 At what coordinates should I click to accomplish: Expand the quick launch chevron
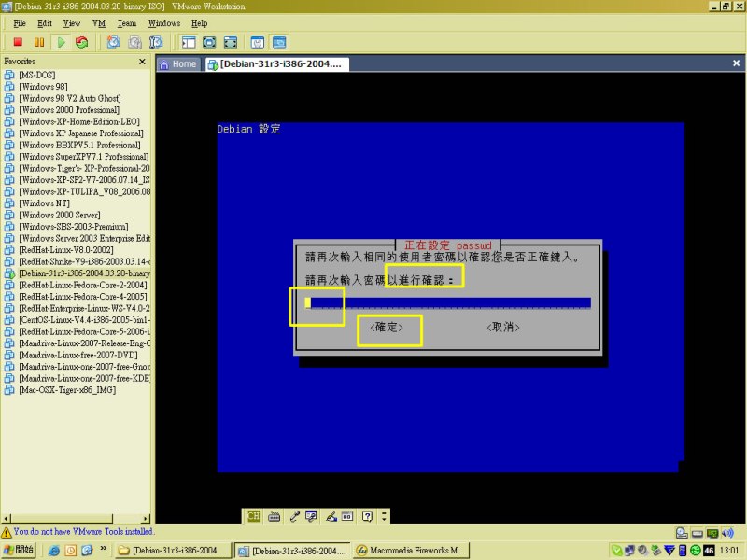(103, 549)
